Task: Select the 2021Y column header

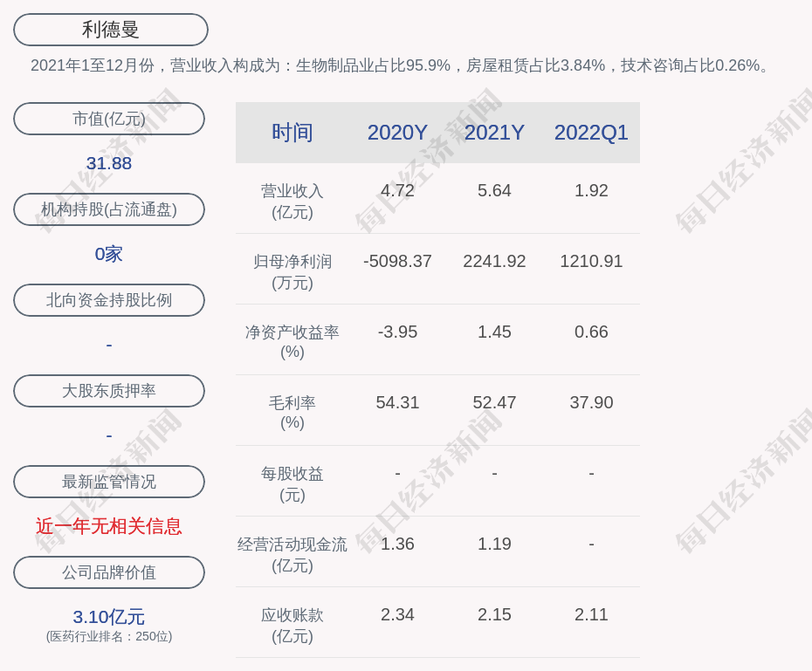Action: click(494, 133)
